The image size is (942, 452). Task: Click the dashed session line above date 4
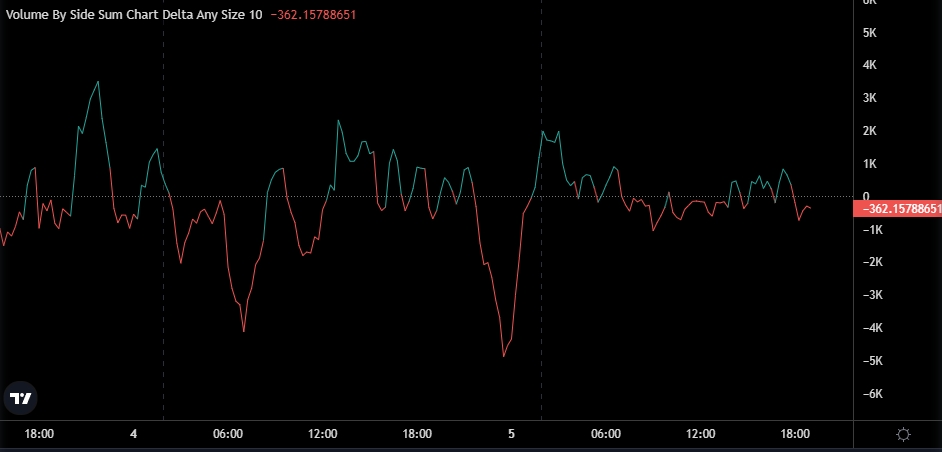[x=163, y=300]
